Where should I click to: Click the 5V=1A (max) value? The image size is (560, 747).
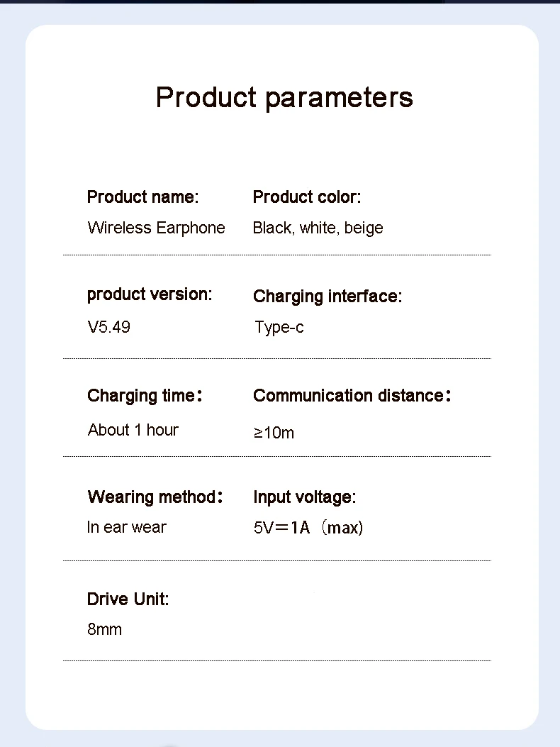(308, 528)
